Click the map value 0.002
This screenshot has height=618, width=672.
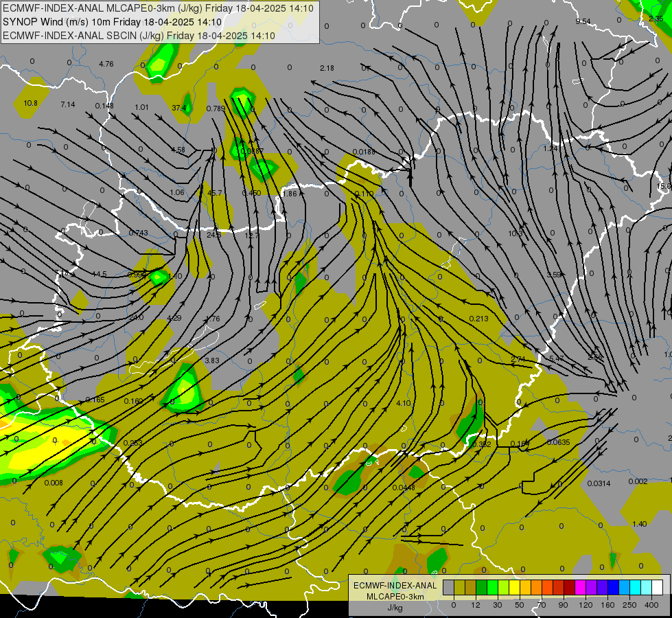tap(638, 481)
